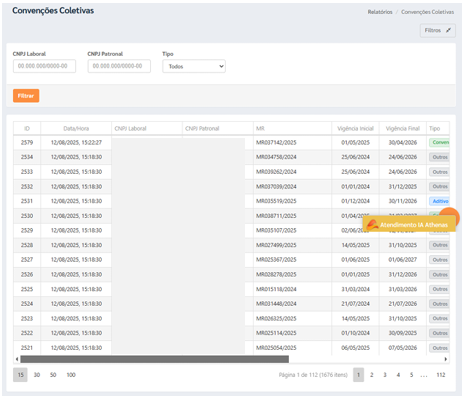This screenshot has width=465, height=398.
Task: Click the left scroll arrow of table
Action: pos(17,359)
